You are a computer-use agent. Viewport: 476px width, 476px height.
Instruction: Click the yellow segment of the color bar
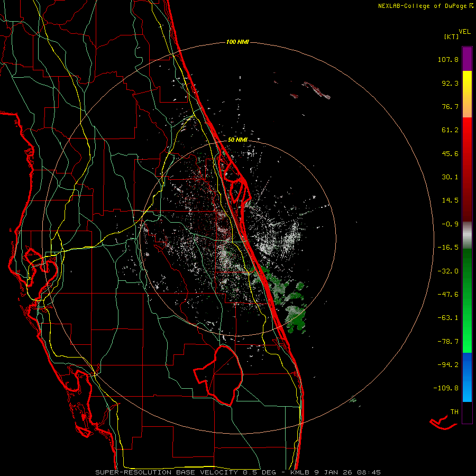click(467, 94)
